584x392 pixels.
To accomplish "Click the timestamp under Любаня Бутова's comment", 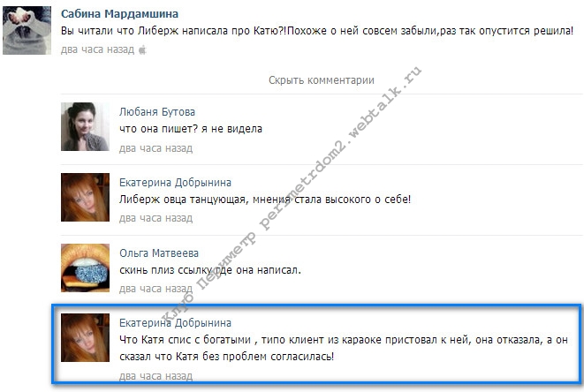I will click(x=155, y=148).
